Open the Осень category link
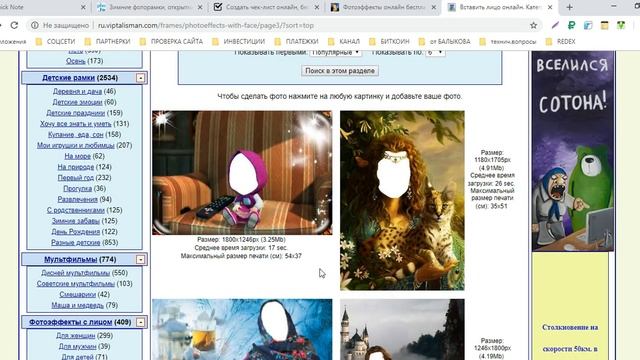Screen dimensions: 640x360 (76, 61)
